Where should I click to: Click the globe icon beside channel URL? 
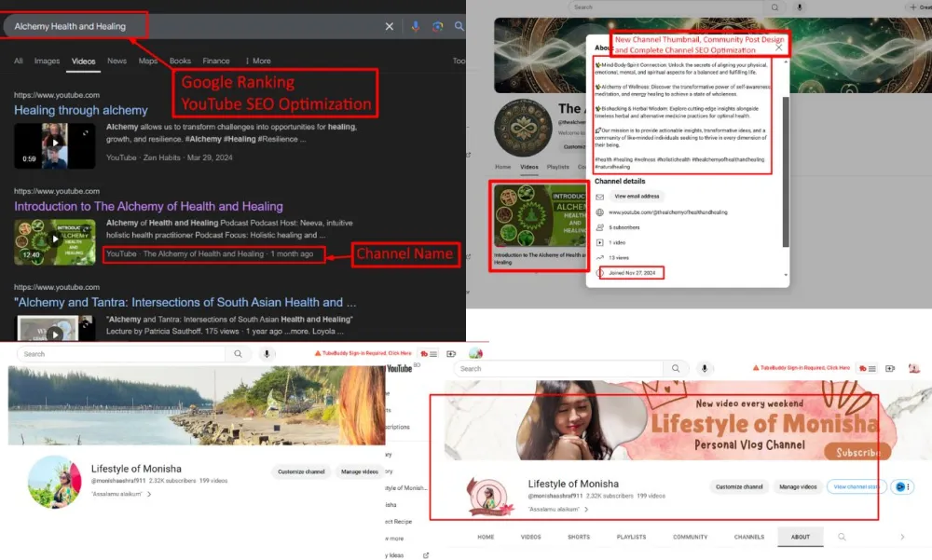(599, 212)
